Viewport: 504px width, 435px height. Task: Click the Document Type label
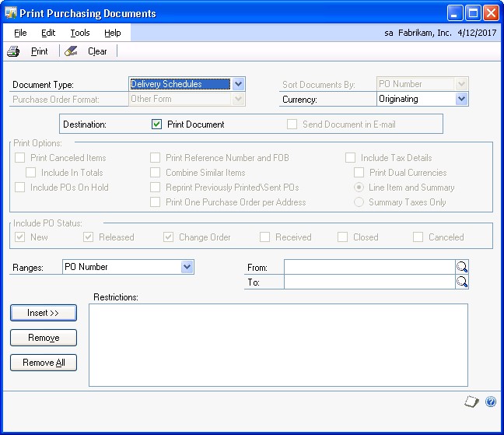point(43,85)
